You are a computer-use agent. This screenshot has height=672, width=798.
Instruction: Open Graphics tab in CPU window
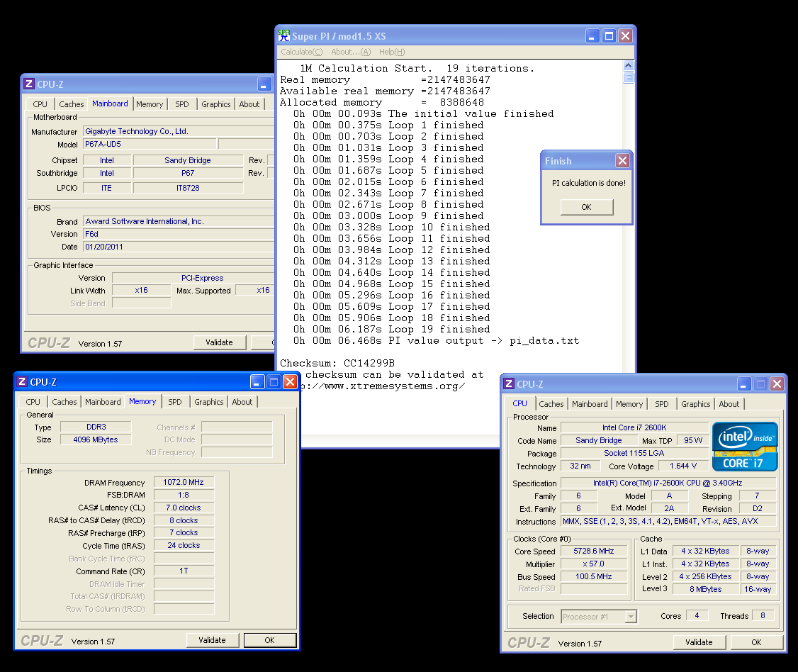[696, 404]
